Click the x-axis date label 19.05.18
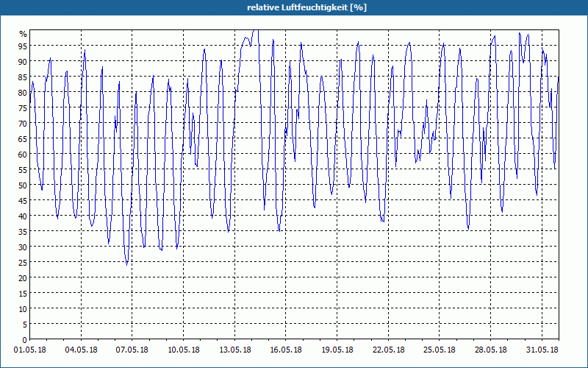The image size is (588, 368). coord(337,350)
